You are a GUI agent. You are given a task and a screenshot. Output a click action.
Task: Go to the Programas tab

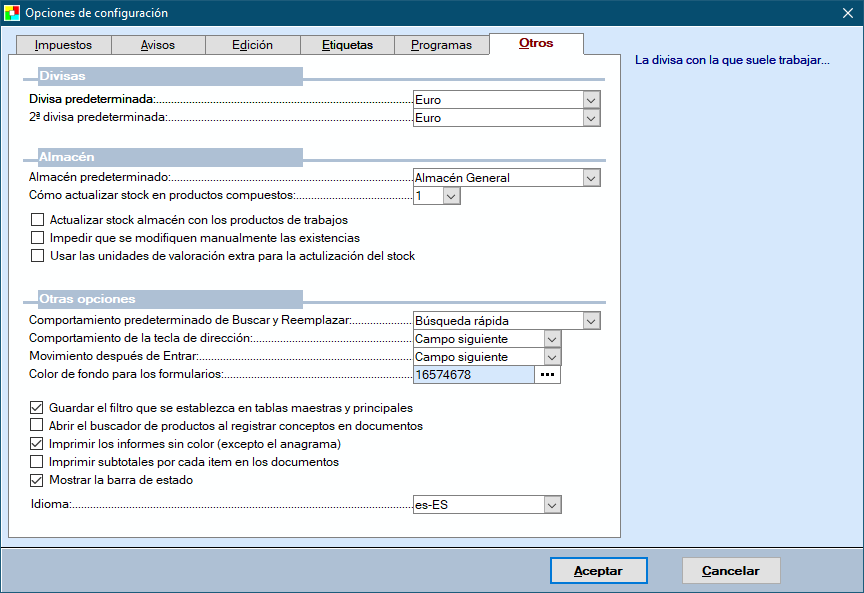click(441, 45)
